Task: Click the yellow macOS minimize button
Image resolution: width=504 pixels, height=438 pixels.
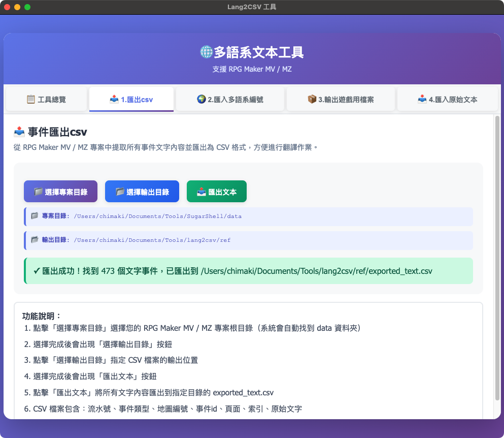Action: [17, 7]
